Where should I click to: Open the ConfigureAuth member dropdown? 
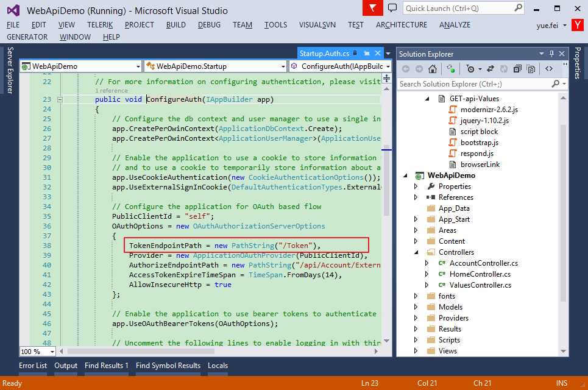pos(388,66)
